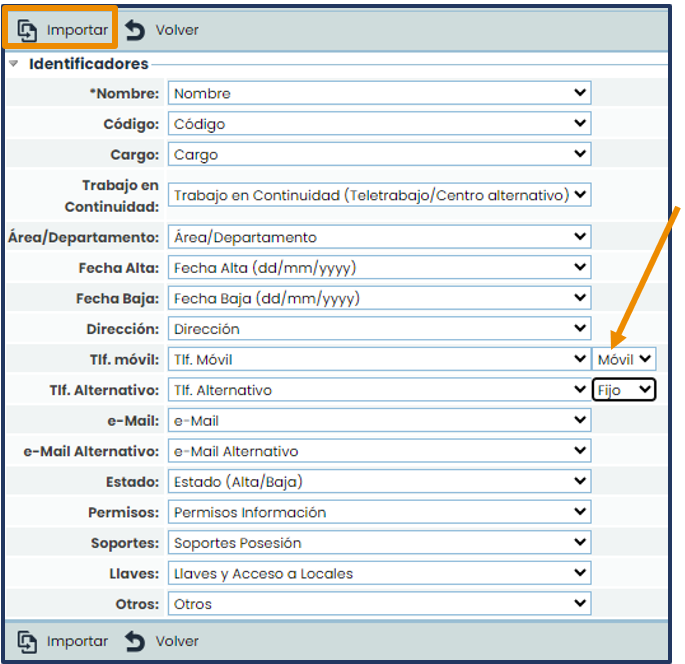Click the Volver arrow icon at bottom

[x=135, y=641]
